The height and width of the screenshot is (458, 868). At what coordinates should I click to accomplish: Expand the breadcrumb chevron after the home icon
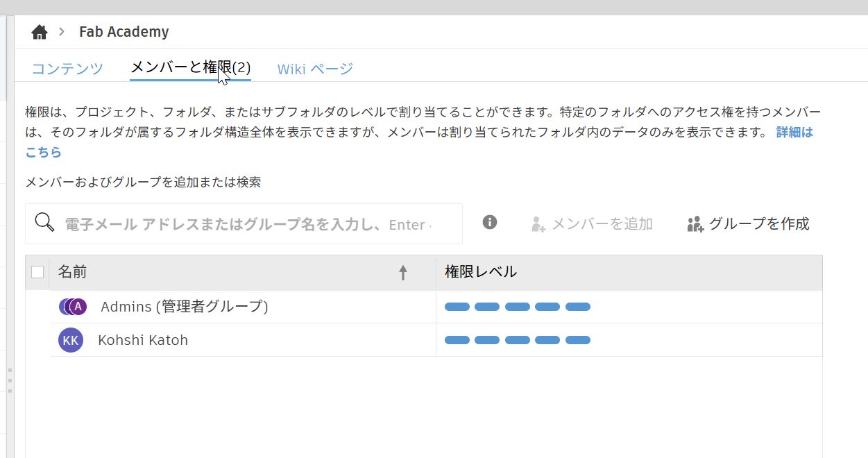(x=62, y=31)
